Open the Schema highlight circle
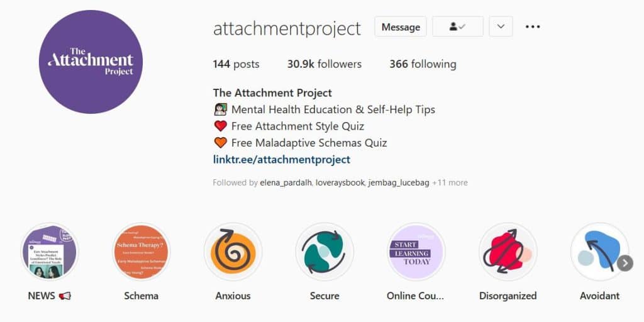This screenshot has height=322, width=644. [x=142, y=252]
